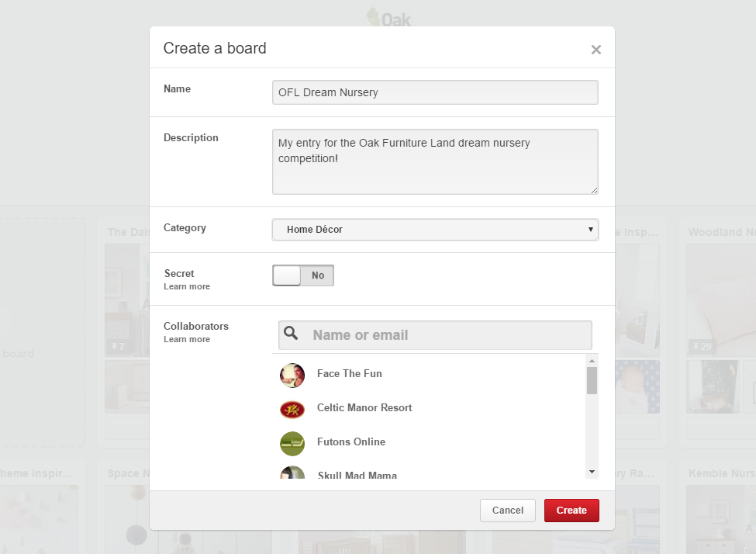The width and height of the screenshot is (756, 554).
Task: Click the magnifying glass search icon
Action: pyautogui.click(x=292, y=334)
